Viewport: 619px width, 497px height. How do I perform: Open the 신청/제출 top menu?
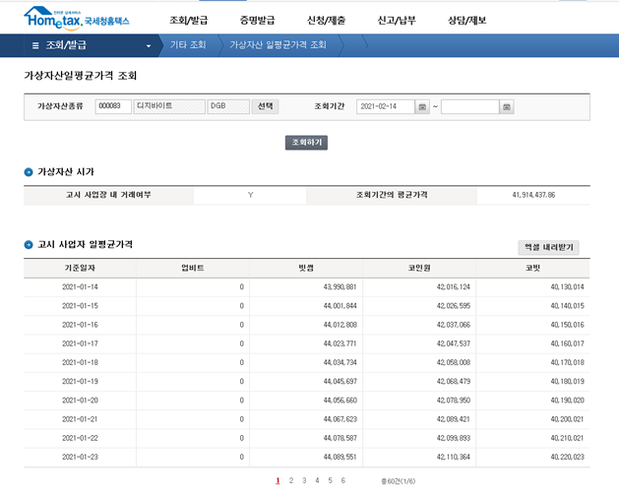coord(326,20)
